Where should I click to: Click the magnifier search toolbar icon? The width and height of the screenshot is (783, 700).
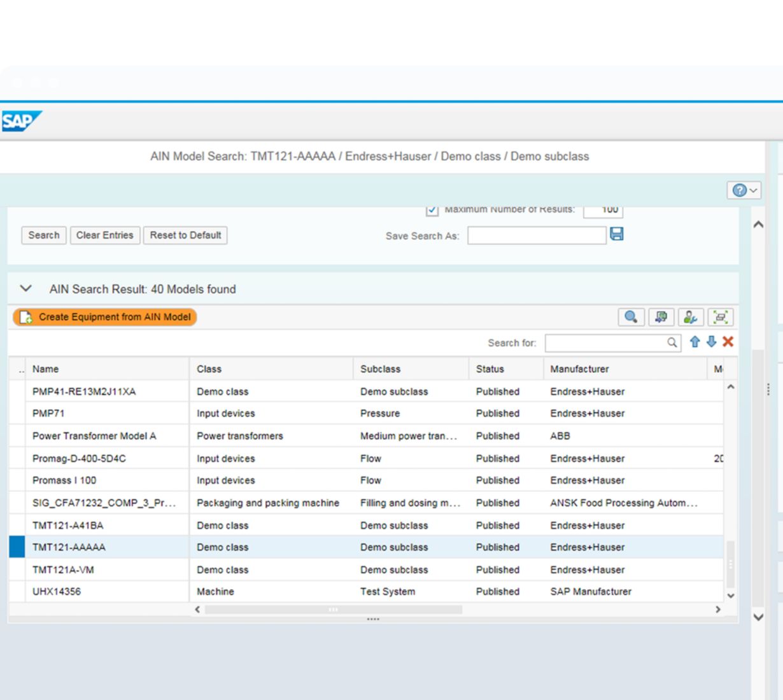tap(631, 317)
